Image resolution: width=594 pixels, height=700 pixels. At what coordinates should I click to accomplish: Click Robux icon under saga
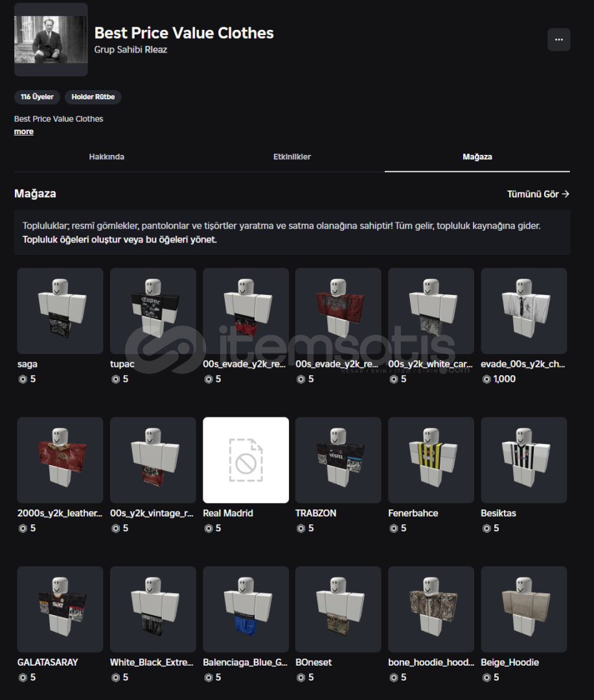pyautogui.click(x=23, y=379)
